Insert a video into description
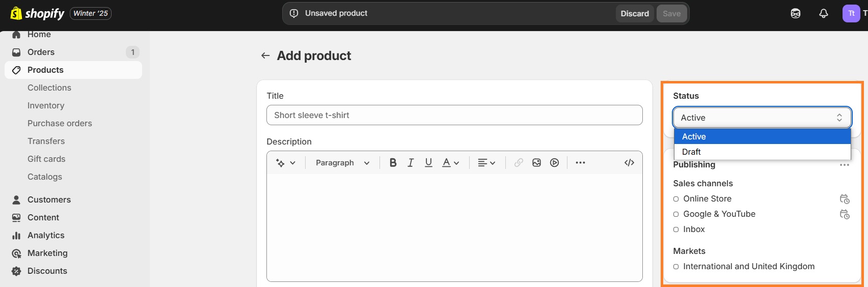The image size is (868, 287). [x=554, y=163]
